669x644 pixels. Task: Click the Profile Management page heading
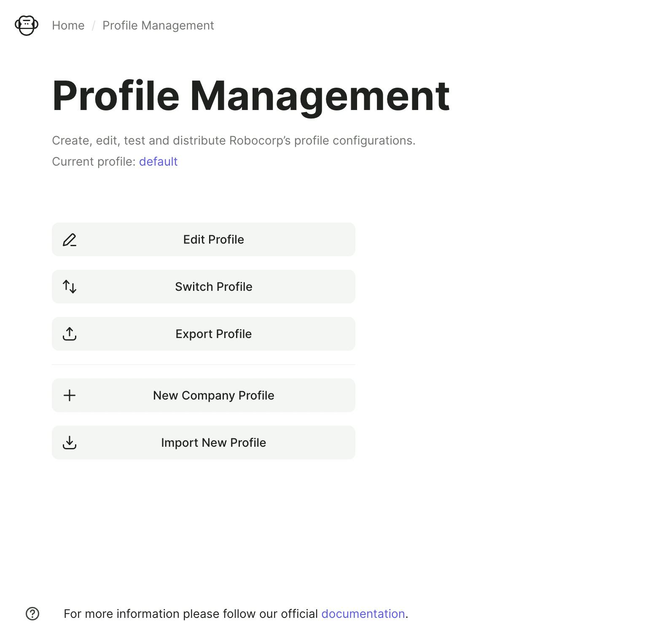(251, 97)
